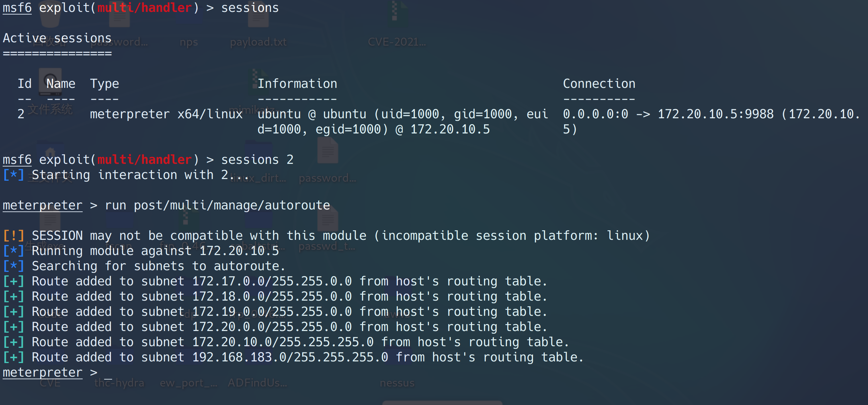868x405 pixels.
Task: Click session Id 2 in the table
Action: (x=21, y=114)
